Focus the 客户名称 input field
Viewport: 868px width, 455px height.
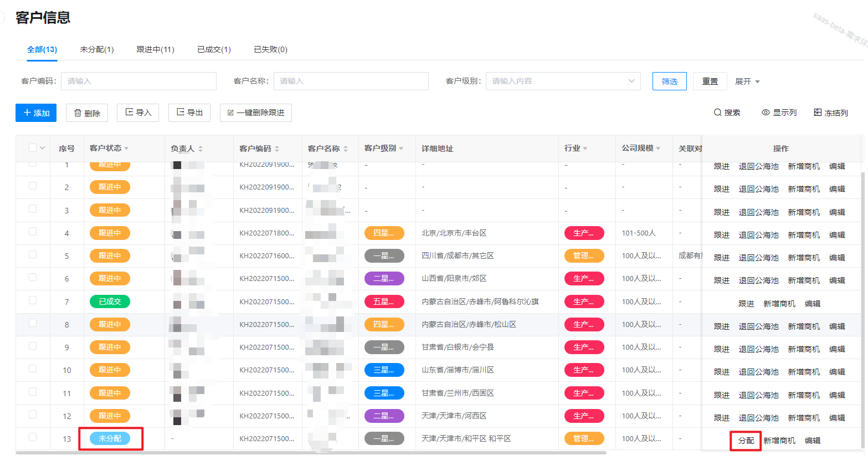pyautogui.click(x=351, y=81)
